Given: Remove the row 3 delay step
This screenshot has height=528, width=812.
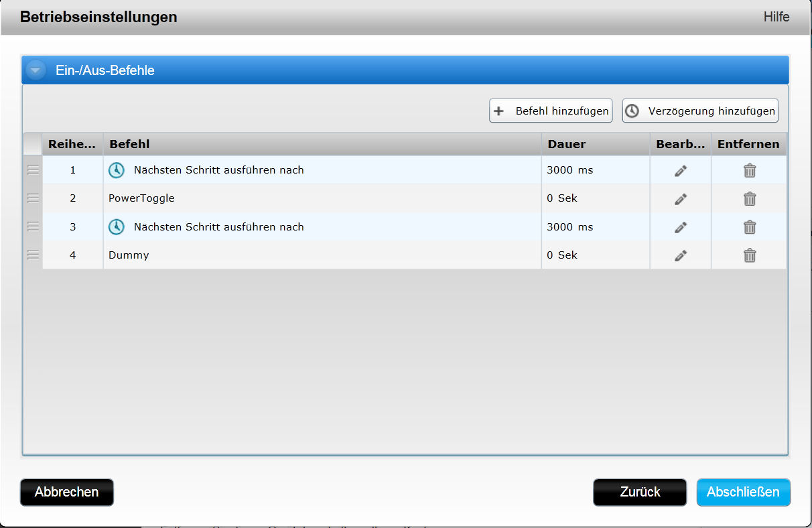Looking at the screenshot, I should coord(750,227).
